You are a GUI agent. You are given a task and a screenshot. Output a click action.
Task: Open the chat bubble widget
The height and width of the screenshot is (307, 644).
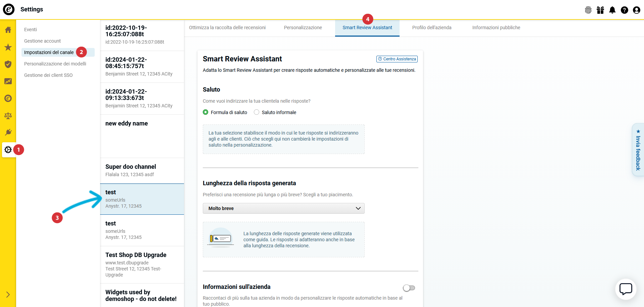click(626, 289)
